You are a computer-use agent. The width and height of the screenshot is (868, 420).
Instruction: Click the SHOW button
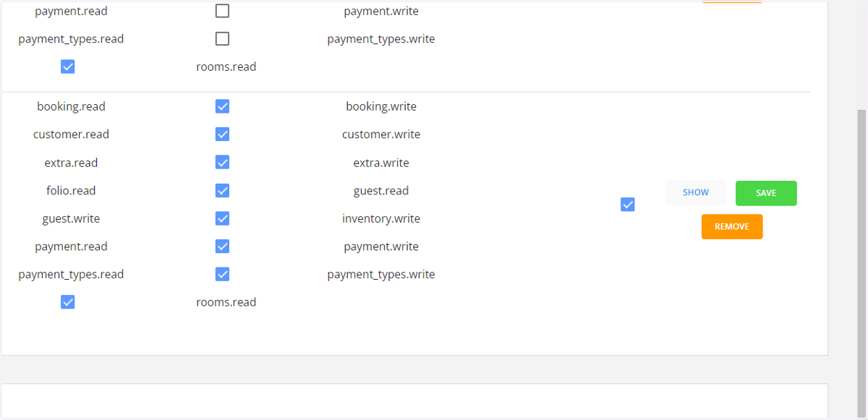click(x=696, y=193)
